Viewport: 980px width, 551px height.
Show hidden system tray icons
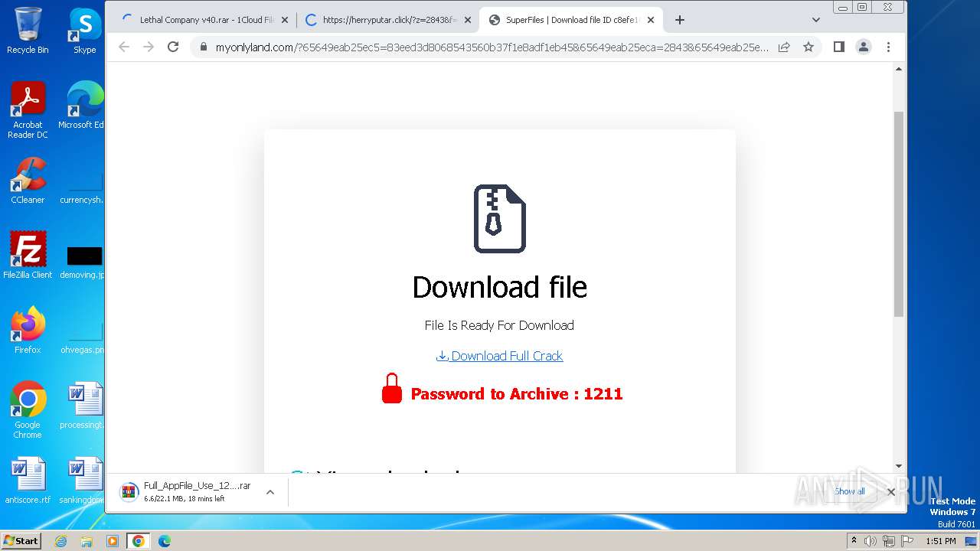pos(854,541)
